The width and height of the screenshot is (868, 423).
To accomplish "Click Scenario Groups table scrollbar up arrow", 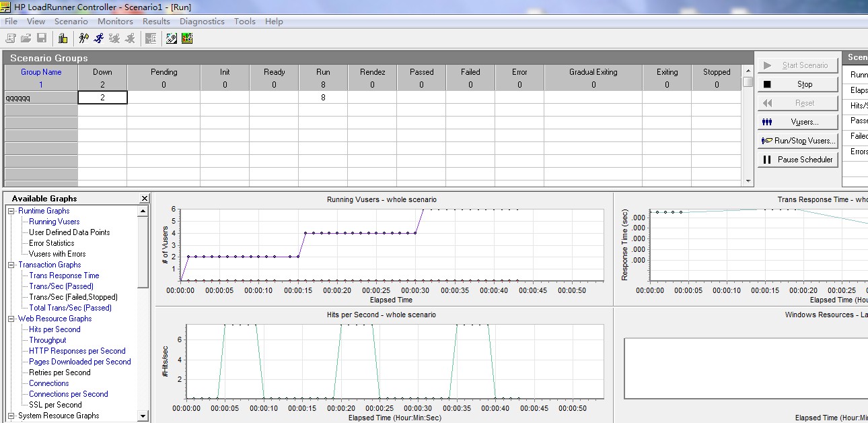I will pyautogui.click(x=748, y=70).
